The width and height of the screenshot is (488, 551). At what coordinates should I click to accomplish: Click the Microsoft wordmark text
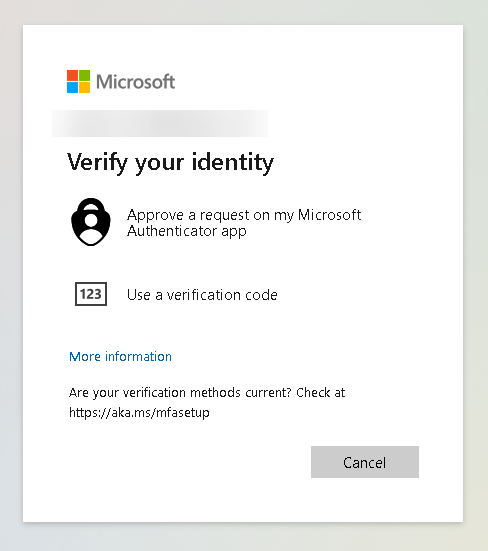135,82
